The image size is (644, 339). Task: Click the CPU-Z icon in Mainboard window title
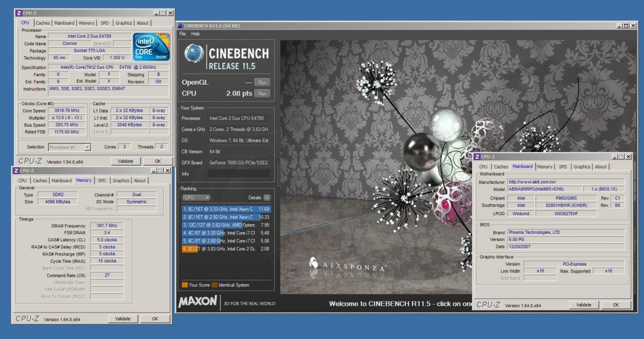(x=477, y=157)
